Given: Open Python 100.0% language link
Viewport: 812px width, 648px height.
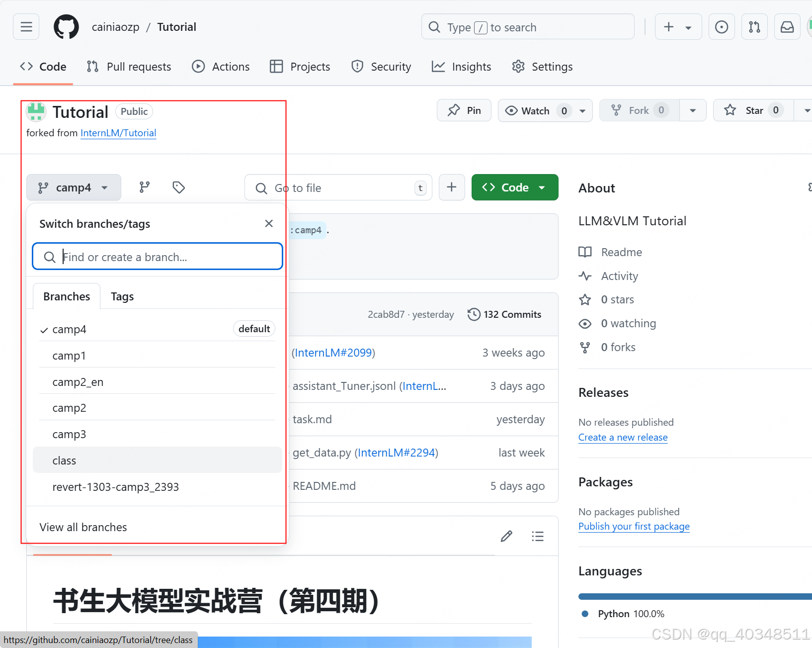Looking at the screenshot, I should (x=623, y=614).
